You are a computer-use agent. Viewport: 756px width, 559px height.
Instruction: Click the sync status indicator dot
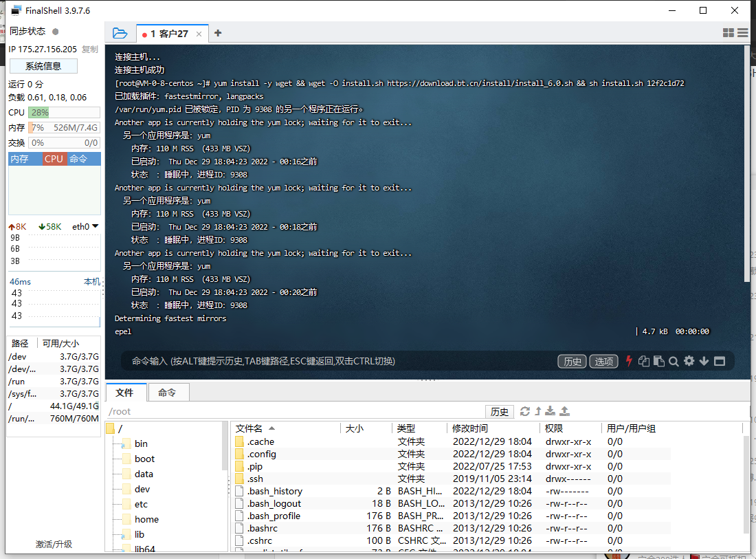(x=56, y=32)
